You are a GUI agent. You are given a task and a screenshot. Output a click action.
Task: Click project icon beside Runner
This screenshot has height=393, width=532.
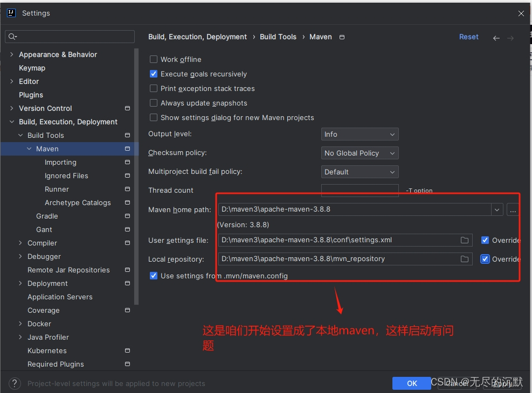click(x=128, y=189)
